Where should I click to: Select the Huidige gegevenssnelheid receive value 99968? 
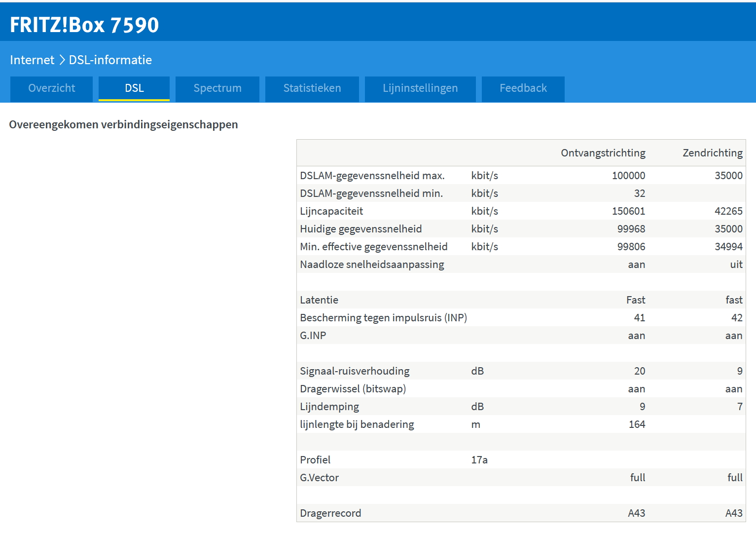pos(631,229)
